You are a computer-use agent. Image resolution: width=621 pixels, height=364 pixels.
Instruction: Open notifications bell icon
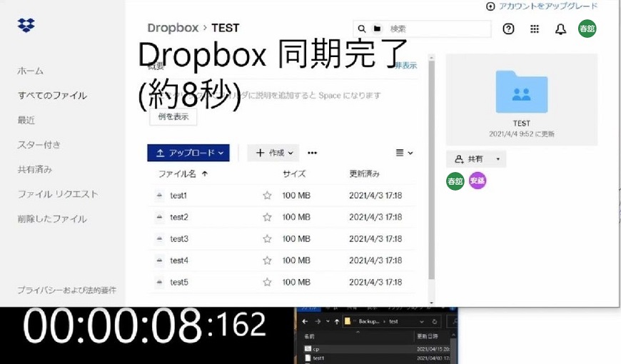click(560, 29)
